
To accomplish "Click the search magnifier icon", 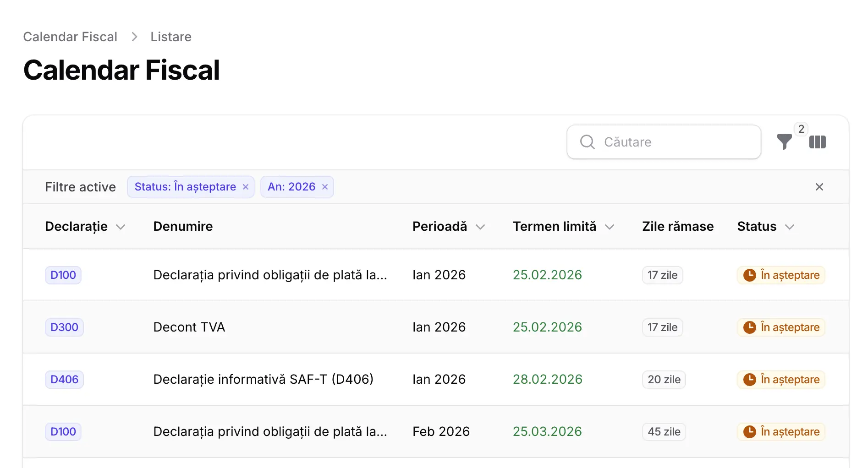I will pyautogui.click(x=587, y=142).
